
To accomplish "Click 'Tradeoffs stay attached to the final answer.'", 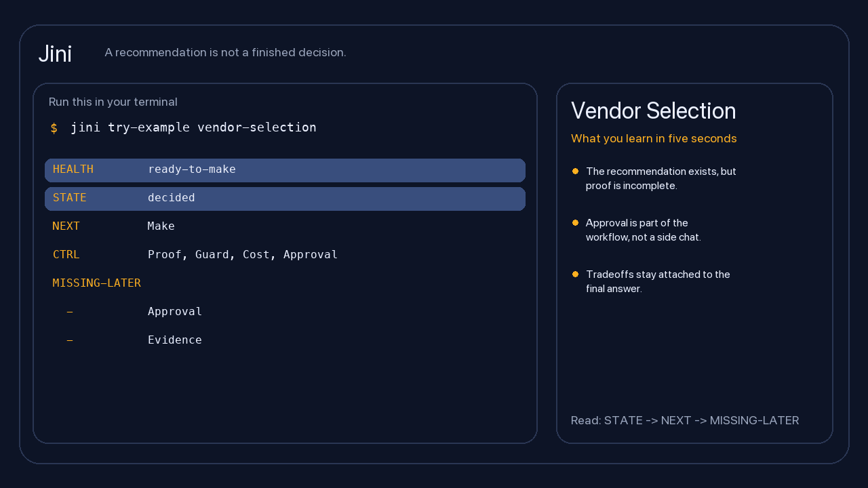I will point(658,281).
